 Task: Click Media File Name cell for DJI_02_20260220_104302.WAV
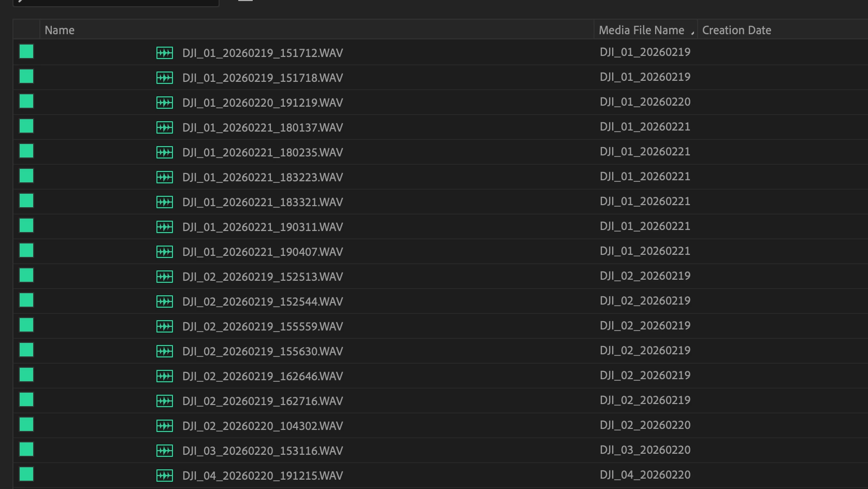pos(645,425)
